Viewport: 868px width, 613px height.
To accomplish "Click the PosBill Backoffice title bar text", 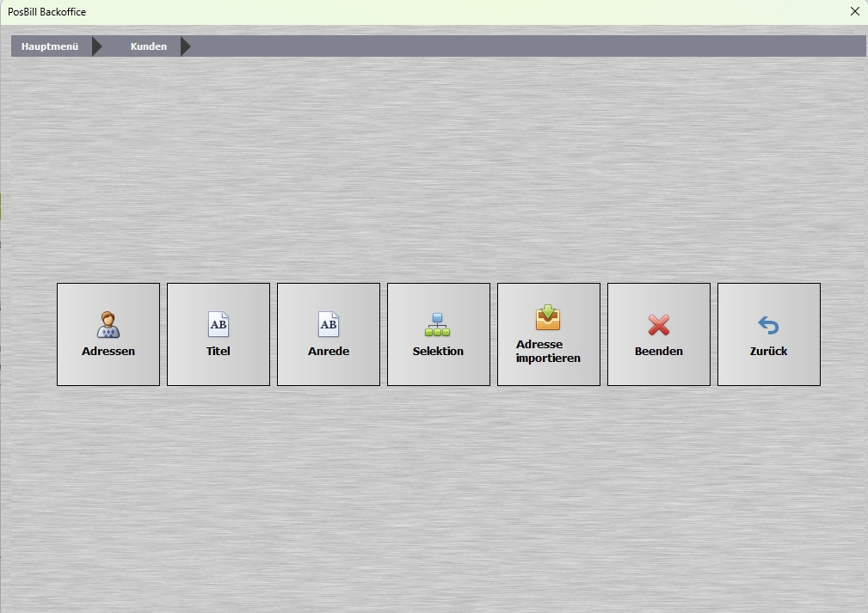I will pyautogui.click(x=47, y=12).
